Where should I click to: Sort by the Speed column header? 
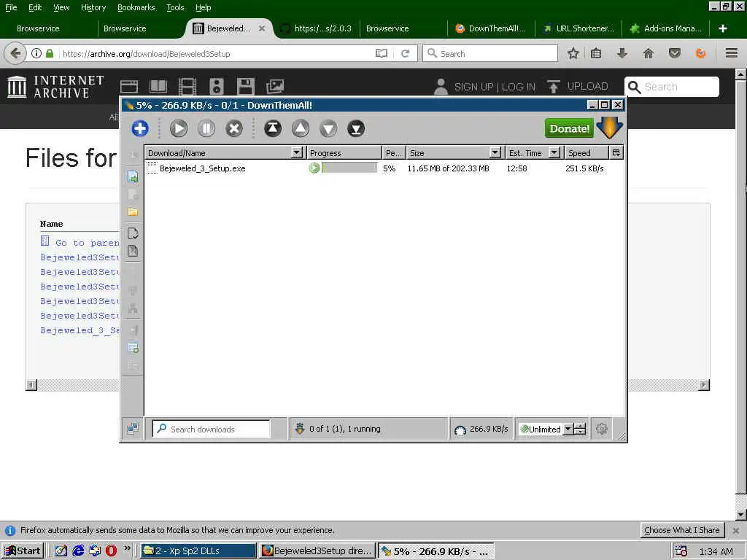pos(587,153)
